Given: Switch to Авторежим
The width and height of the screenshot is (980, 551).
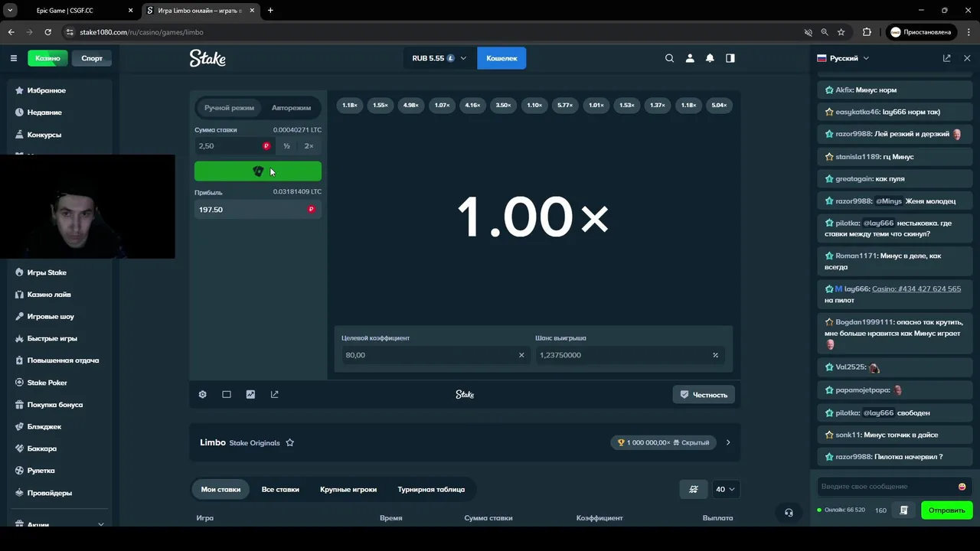Looking at the screenshot, I should pyautogui.click(x=291, y=108).
